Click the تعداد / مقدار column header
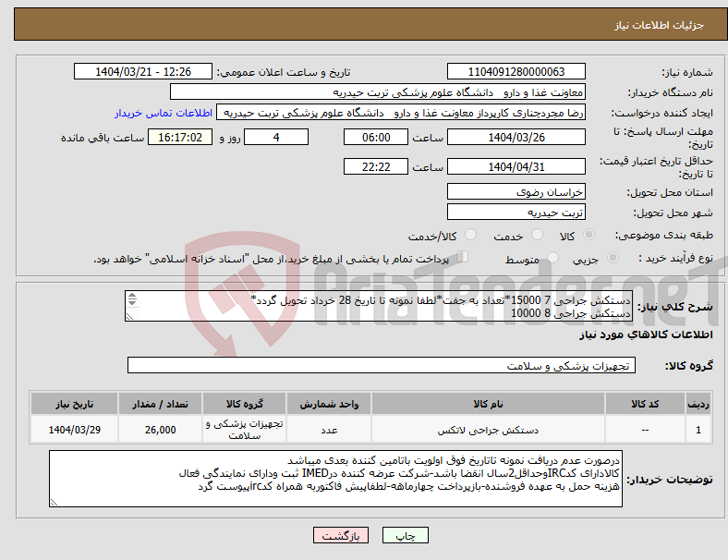The width and height of the screenshot is (728, 560). pos(160,404)
